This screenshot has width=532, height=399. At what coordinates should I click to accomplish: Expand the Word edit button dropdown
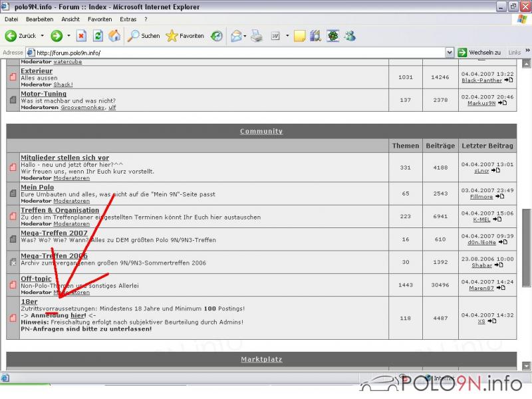point(287,36)
